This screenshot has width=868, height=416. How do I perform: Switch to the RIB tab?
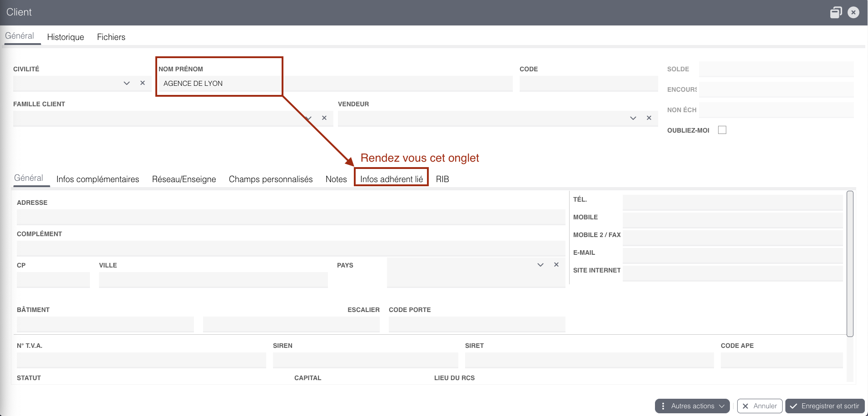(442, 179)
